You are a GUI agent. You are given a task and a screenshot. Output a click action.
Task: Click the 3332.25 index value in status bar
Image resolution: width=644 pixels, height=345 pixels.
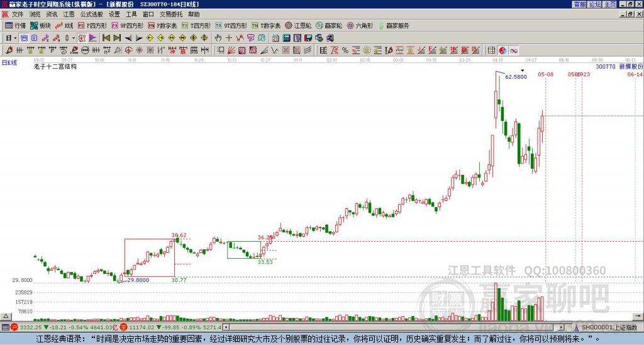[x=30, y=327]
